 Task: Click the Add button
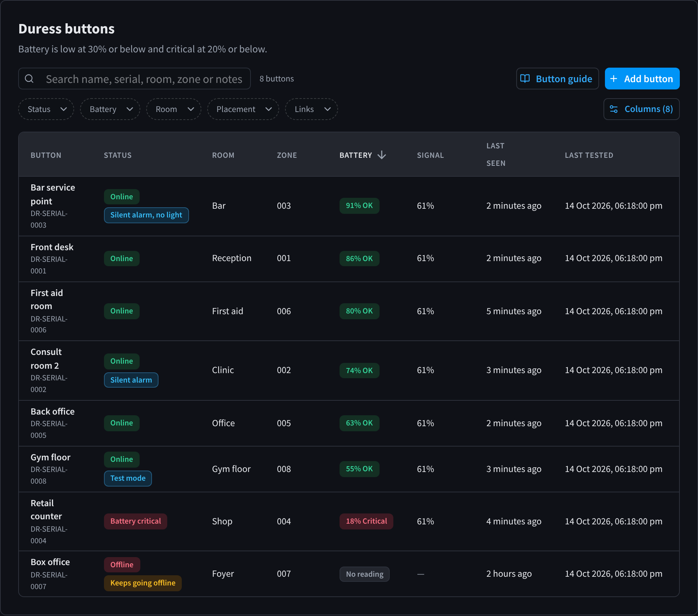tap(642, 79)
